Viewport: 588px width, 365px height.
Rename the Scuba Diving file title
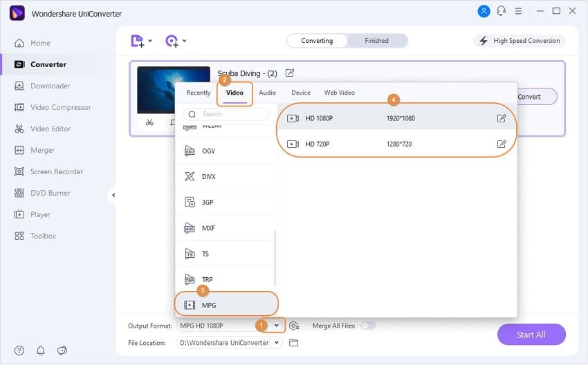(289, 73)
